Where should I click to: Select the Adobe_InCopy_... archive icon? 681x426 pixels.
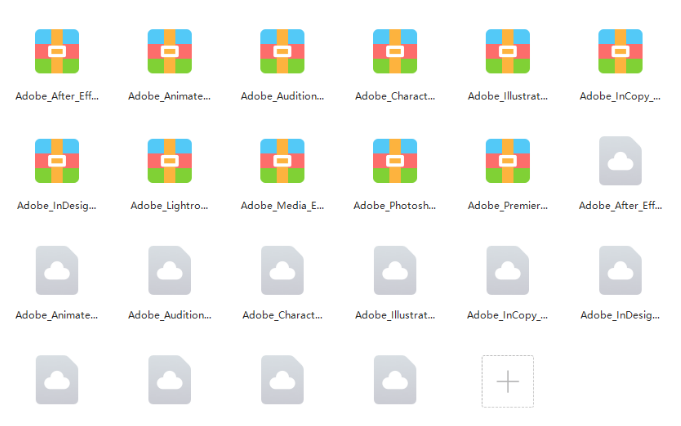[x=620, y=51]
